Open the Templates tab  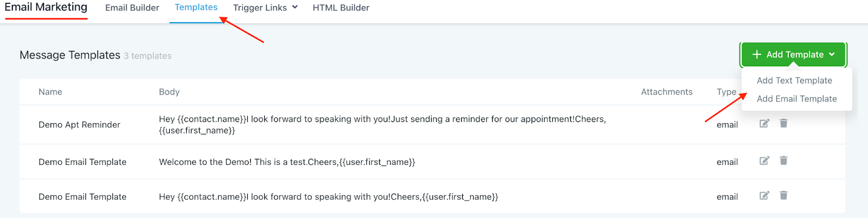(196, 8)
